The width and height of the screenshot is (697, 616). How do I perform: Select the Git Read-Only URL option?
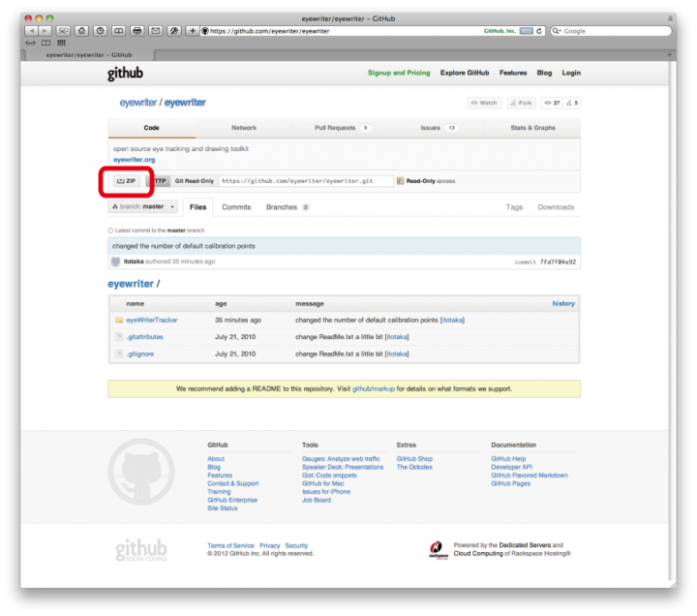tap(195, 181)
